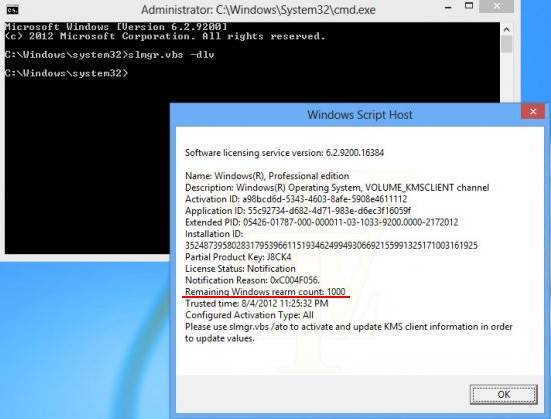This screenshot has width=551, height=419.
Task: Close the Windows Script Host dialog
Action: [x=533, y=112]
